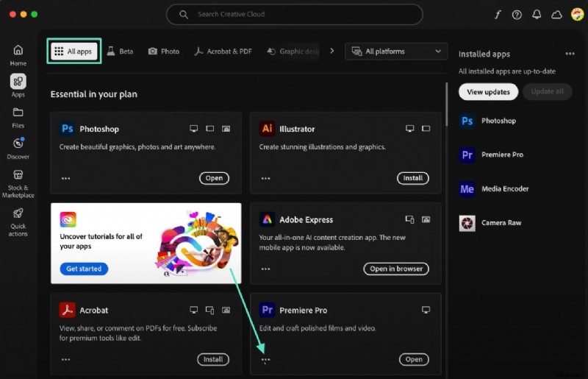Install Illustrator
The width and height of the screenshot is (588, 379).
(413, 178)
